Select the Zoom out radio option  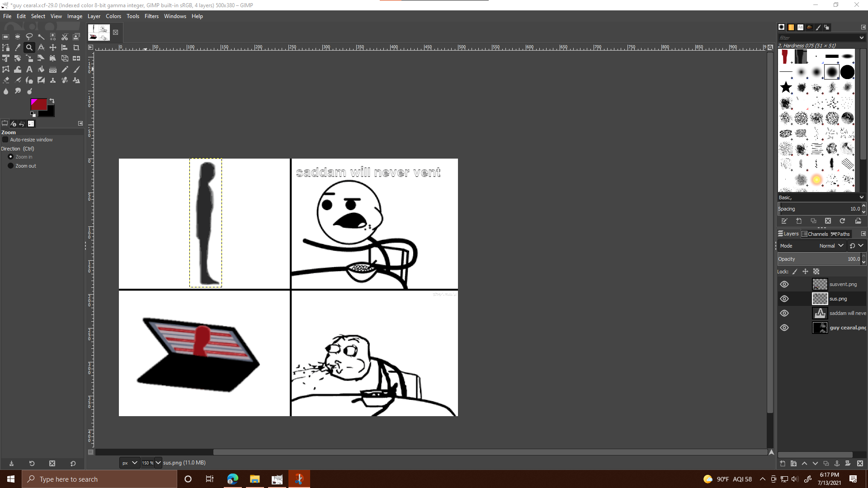click(10, 166)
